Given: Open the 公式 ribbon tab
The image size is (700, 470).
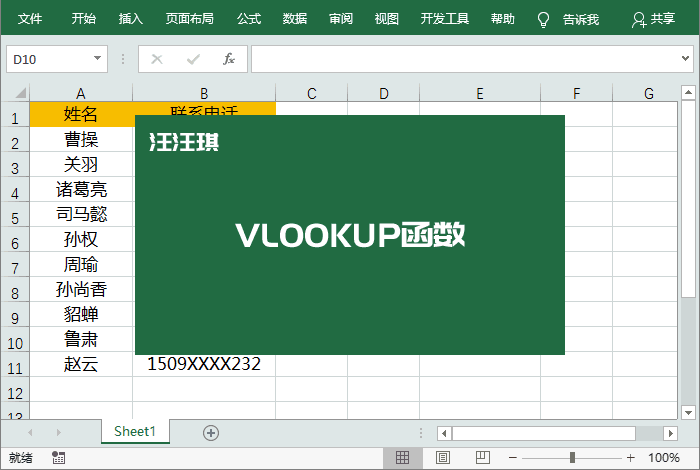Looking at the screenshot, I should (x=249, y=19).
